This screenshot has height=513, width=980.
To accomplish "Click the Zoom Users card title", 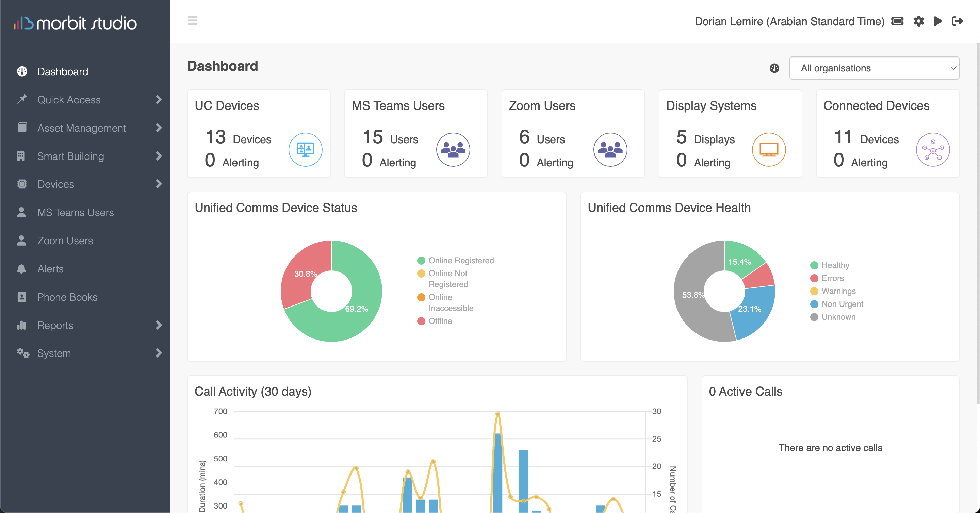I will pyautogui.click(x=542, y=106).
